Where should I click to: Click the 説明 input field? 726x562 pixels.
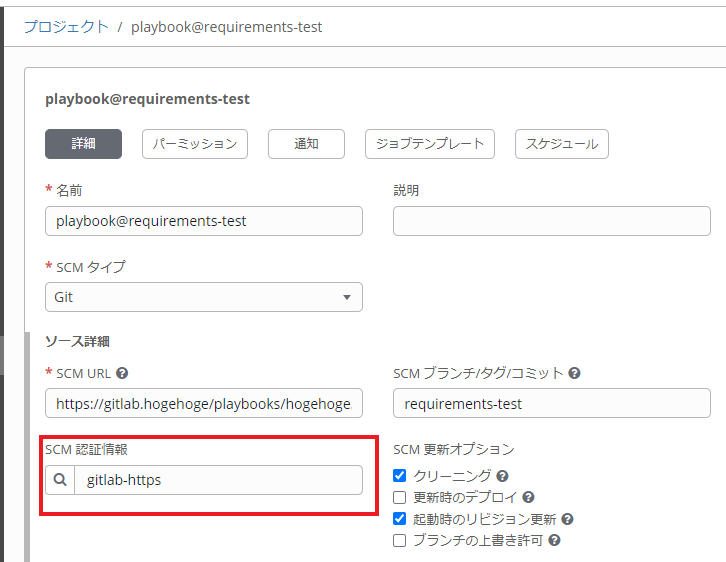(x=552, y=221)
